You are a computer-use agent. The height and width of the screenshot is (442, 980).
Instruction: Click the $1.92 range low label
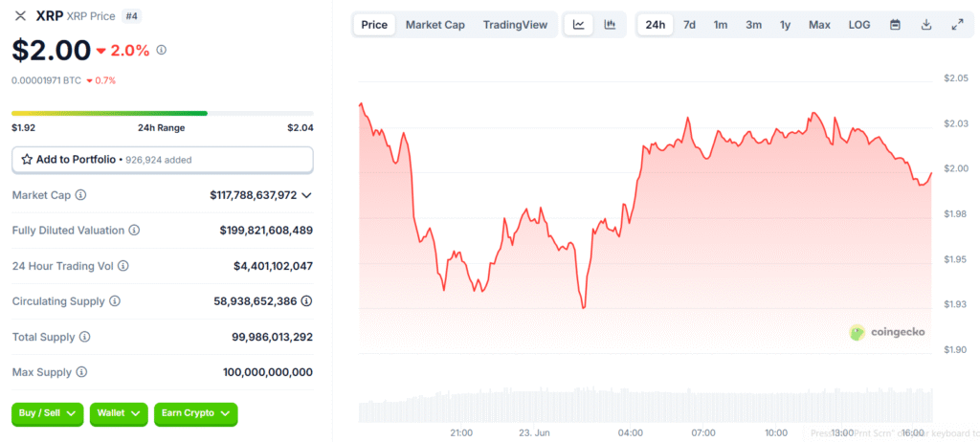click(24, 127)
